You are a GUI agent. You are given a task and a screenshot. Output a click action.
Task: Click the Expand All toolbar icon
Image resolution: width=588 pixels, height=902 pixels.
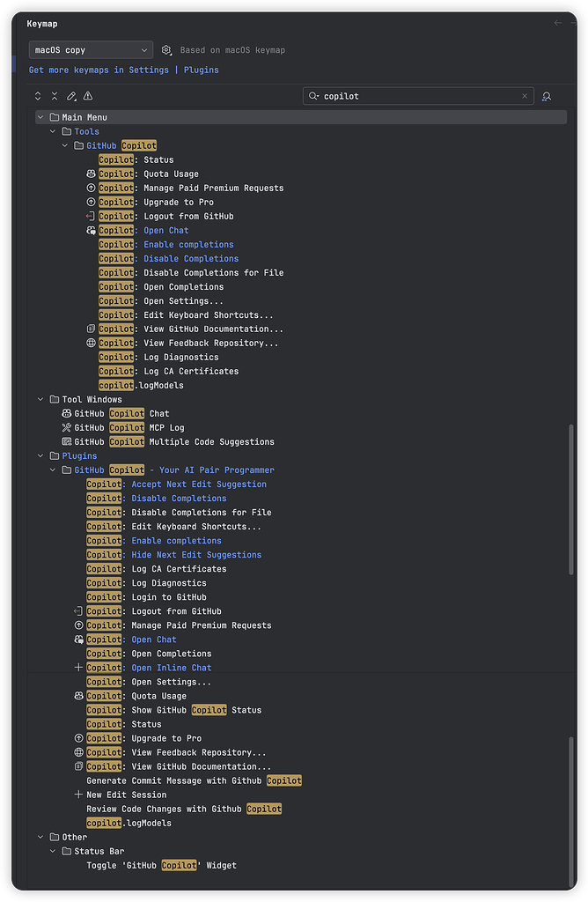[38, 96]
